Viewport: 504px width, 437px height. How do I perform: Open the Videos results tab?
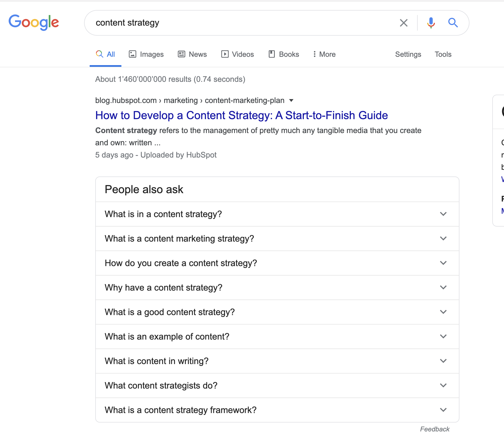238,54
